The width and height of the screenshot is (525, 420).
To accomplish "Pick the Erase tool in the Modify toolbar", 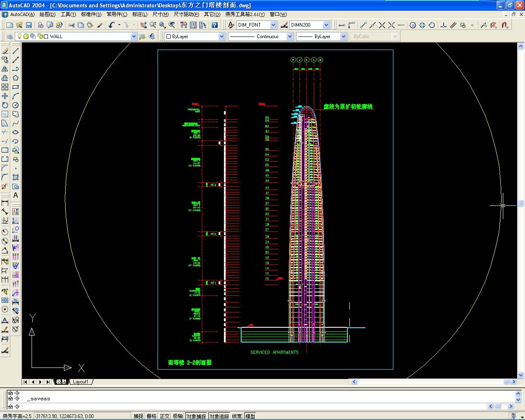I will coord(5,51).
